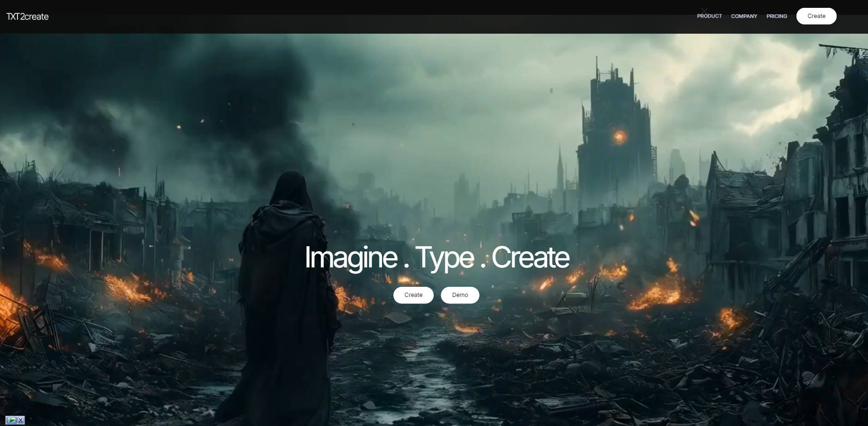Open the COMPANY menu

(x=744, y=16)
